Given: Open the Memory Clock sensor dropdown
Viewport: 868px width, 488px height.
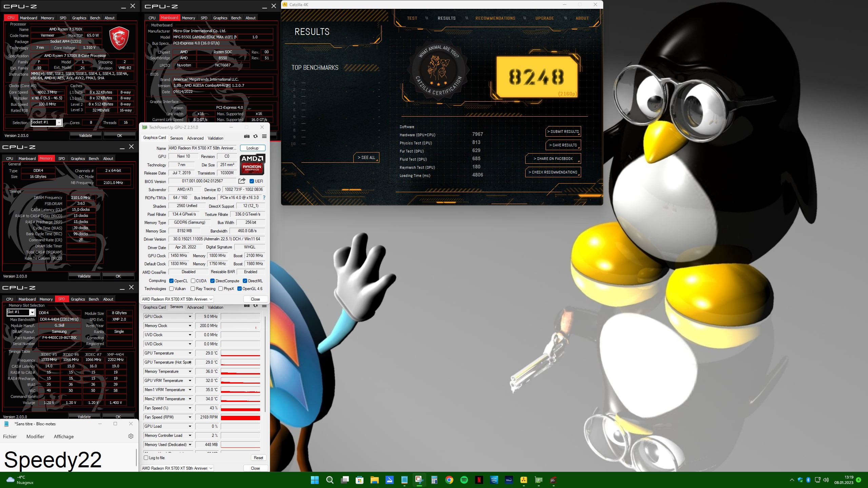Looking at the screenshot, I should click(190, 326).
